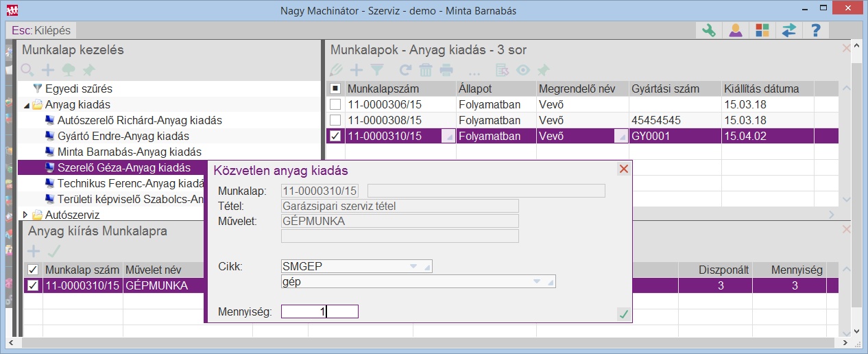This screenshot has height=354, width=868.
Task: Open the green wrench settings icon
Action: point(710,30)
